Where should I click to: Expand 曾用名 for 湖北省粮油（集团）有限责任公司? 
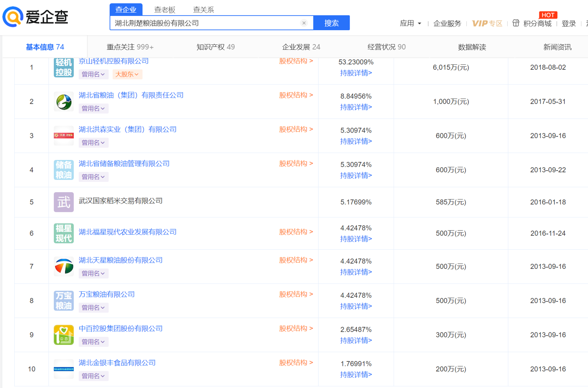(x=93, y=109)
